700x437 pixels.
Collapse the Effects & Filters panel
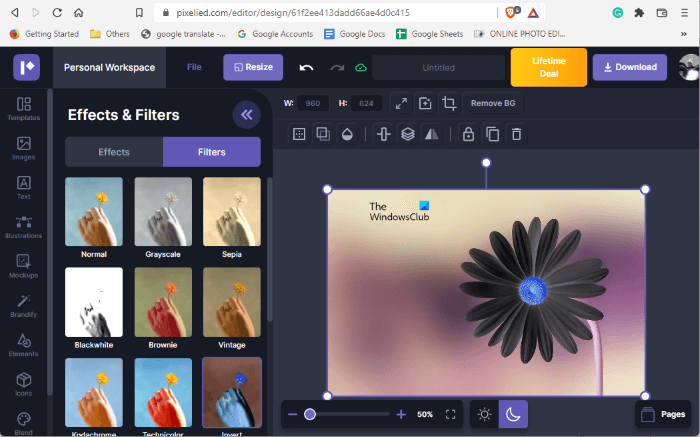246,114
